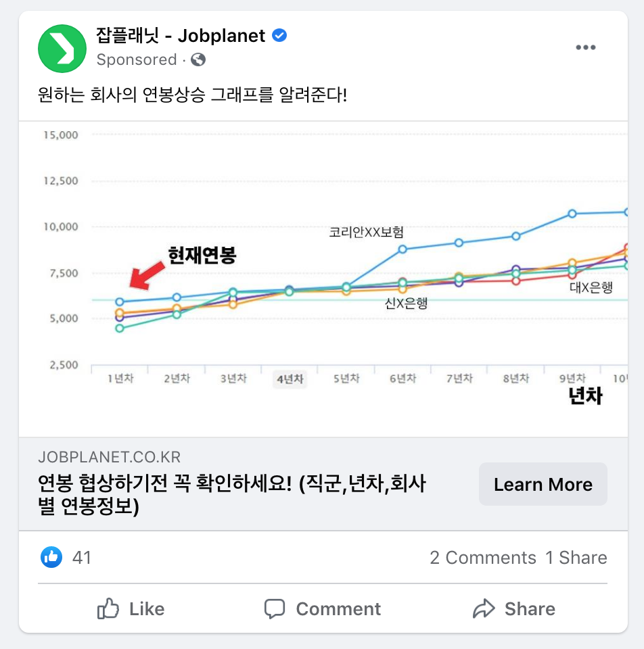Image resolution: width=644 pixels, height=649 pixels.
Task: Click the red 현재연봉 arrow in chart
Action: point(147,275)
